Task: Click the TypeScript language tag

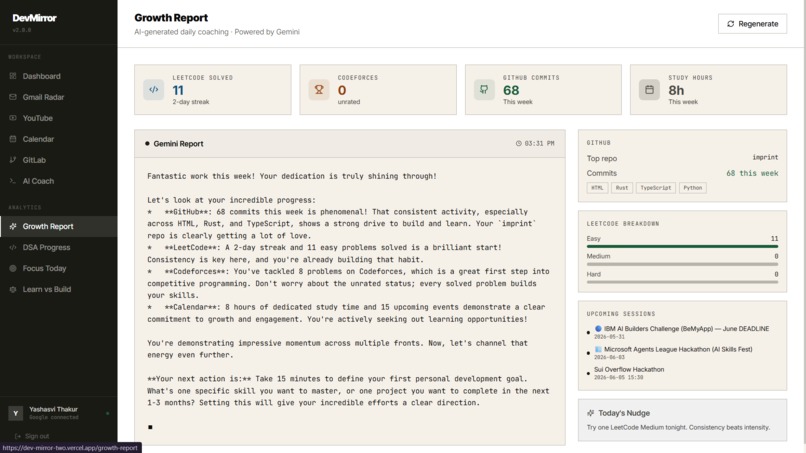Action: click(656, 188)
